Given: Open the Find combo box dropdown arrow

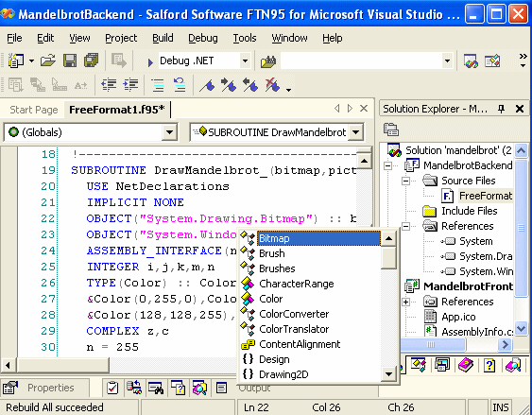Looking at the screenshot, I should (447, 61).
